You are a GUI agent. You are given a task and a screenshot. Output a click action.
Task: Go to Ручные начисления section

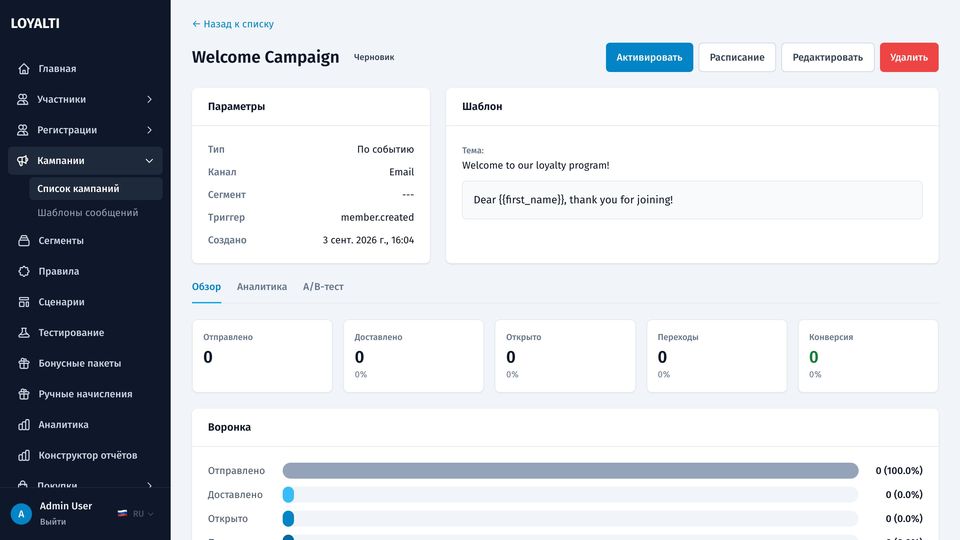pyautogui.click(x=85, y=394)
